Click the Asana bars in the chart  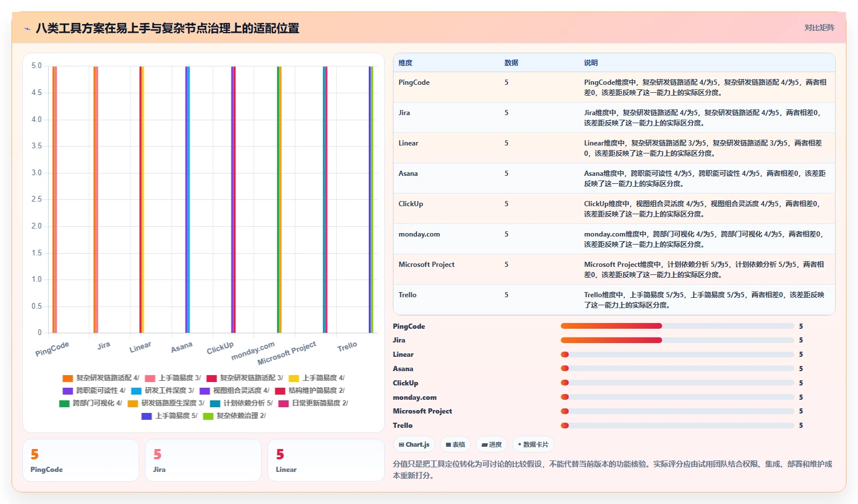[x=187, y=199]
